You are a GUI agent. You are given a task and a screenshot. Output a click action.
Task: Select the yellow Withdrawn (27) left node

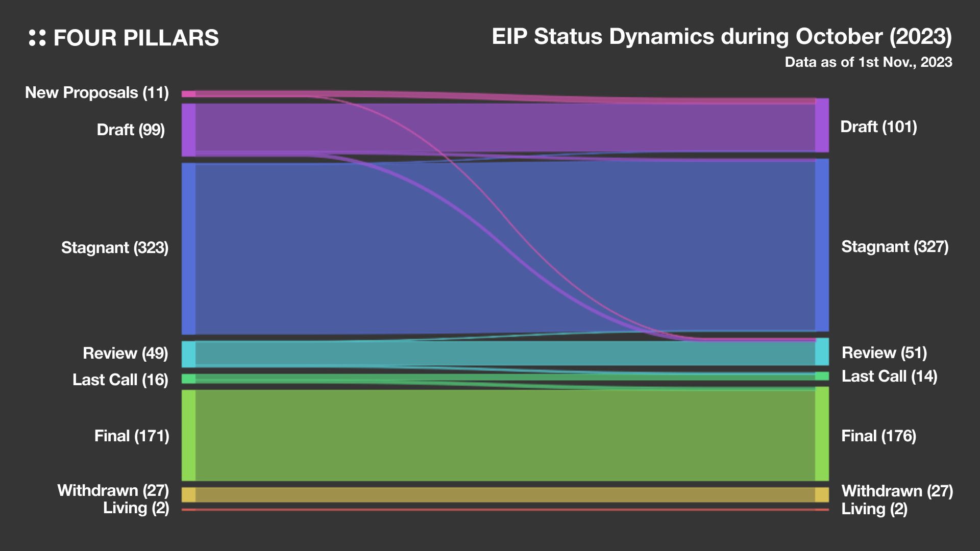click(188, 494)
